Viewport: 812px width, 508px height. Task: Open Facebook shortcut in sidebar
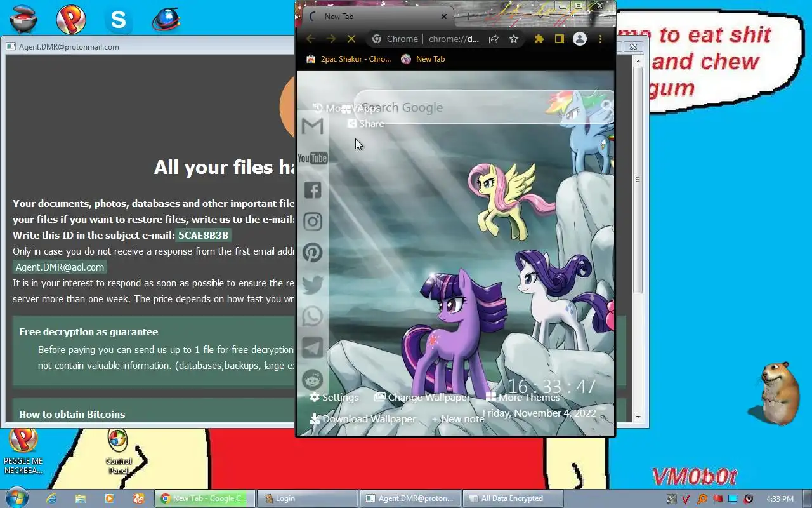coord(312,190)
